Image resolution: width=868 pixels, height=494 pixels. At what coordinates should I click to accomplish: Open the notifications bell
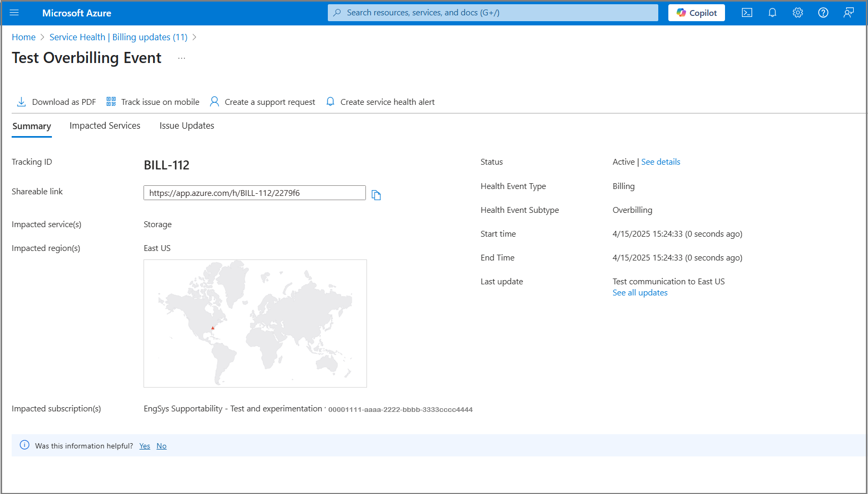point(772,13)
